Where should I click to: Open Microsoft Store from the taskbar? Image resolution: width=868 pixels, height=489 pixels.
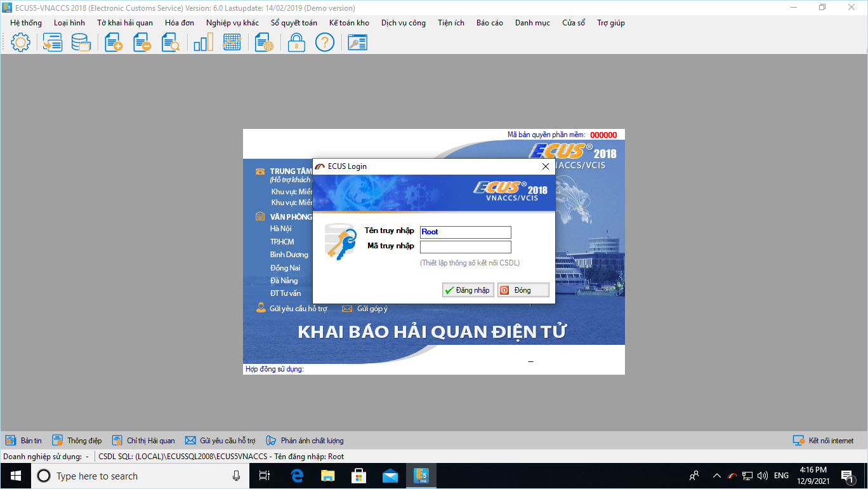(358, 476)
